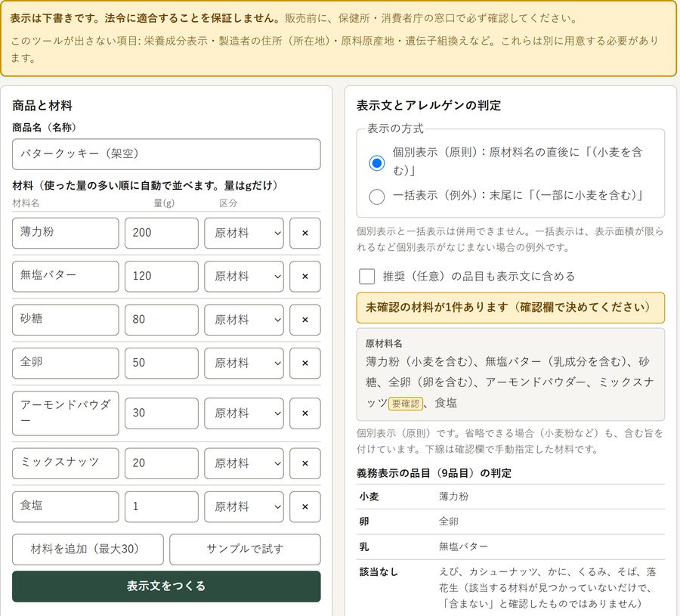The height and width of the screenshot is (616, 680).
Task: Click the 未確認の材料が1件あります warning
Action: click(511, 308)
